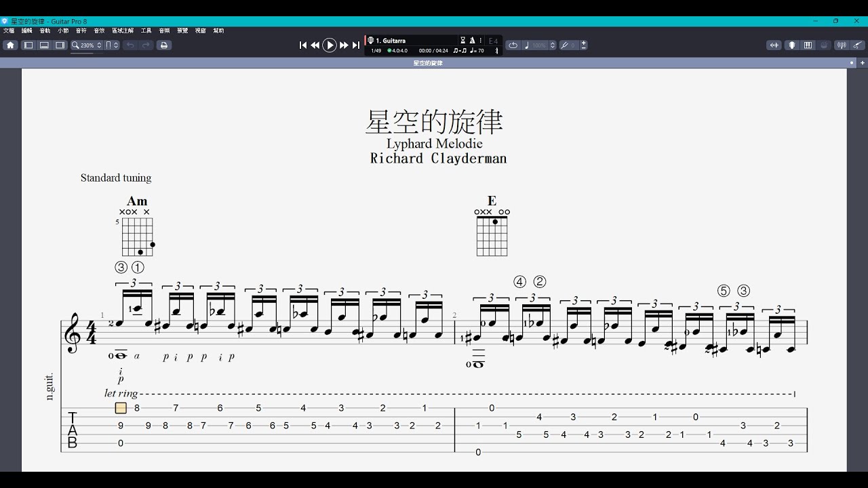Rewind to the previous bar
Screen dimensions: 868x488
pos(315,45)
